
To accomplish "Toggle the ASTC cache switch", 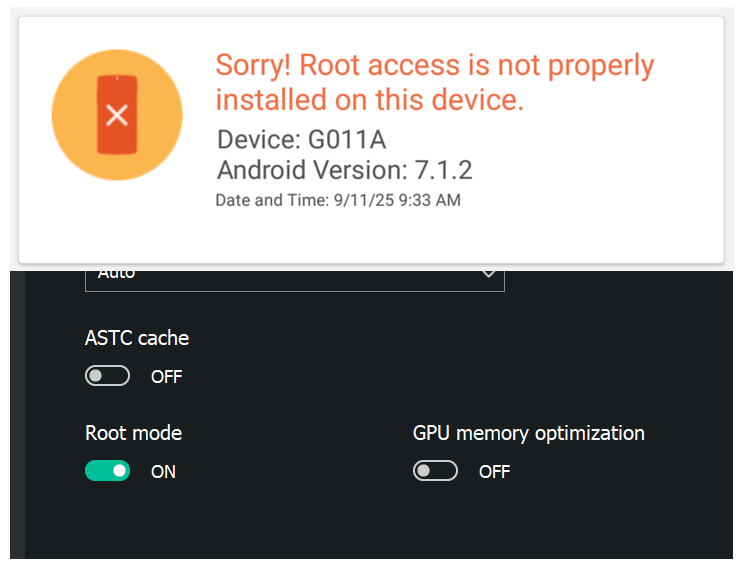I will pos(107,376).
